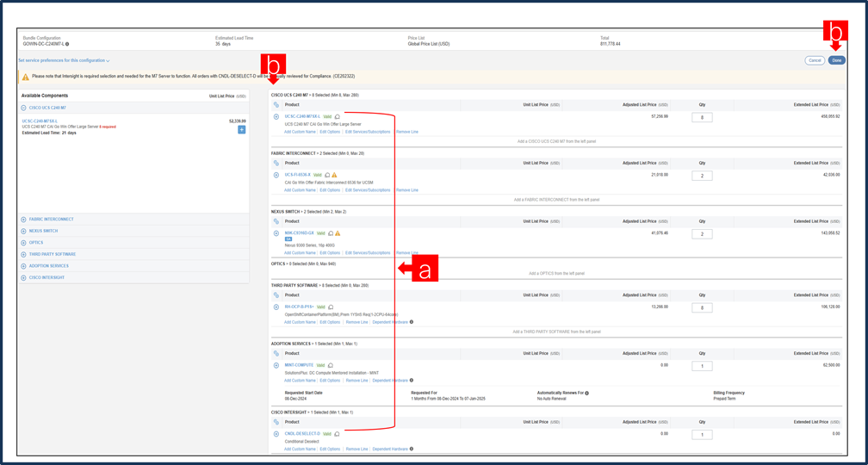Screen dimensions: 868x465
Task: Click notification icon next to N9K-C9316D-GX Valid
Action: pyautogui.click(x=331, y=233)
